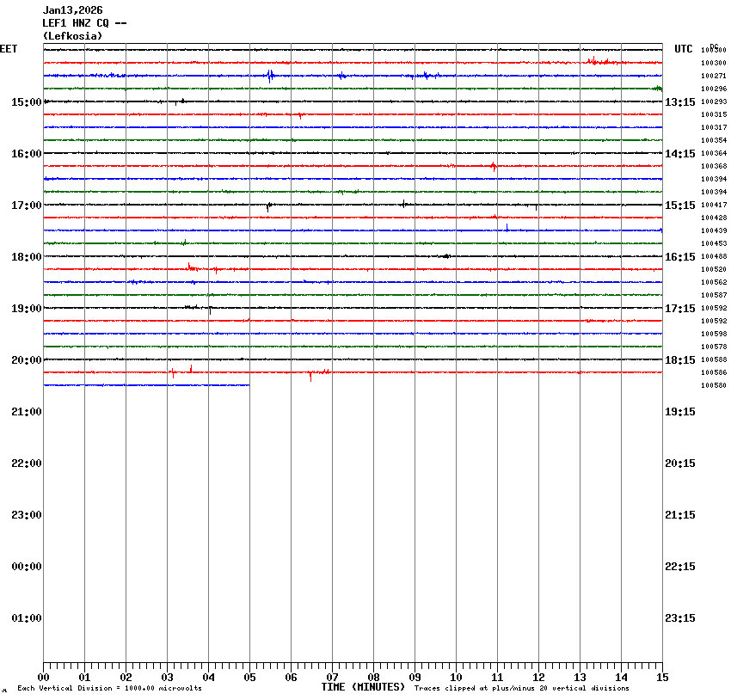Click the black spike on the 17:00 trace
This screenshot has width=731, height=700.
(268, 206)
